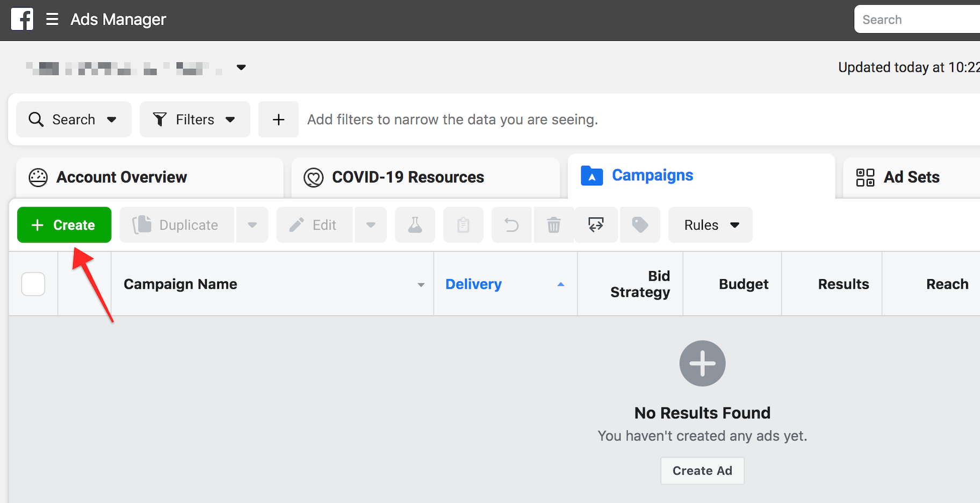
Task: Click the Create Ad button
Action: 702,470
